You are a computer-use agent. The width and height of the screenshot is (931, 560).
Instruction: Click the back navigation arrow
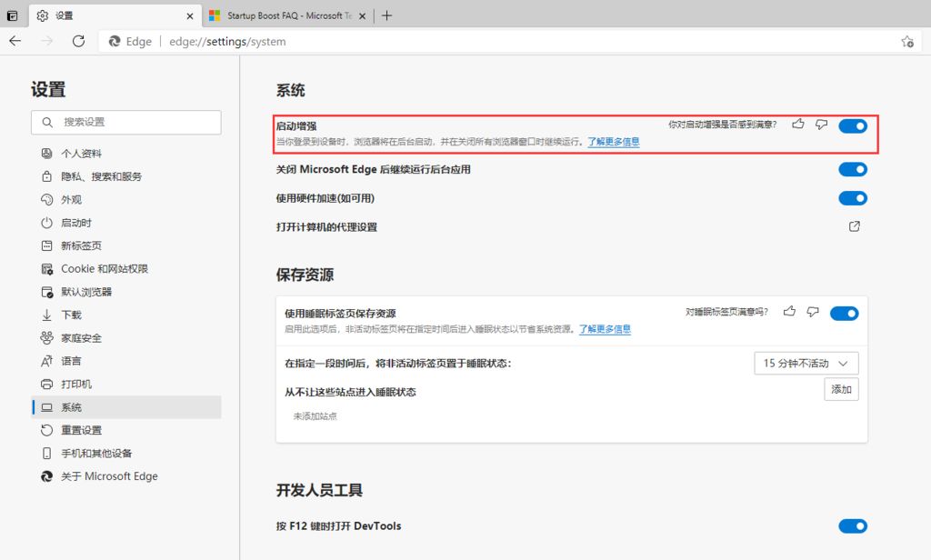(x=15, y=41)
